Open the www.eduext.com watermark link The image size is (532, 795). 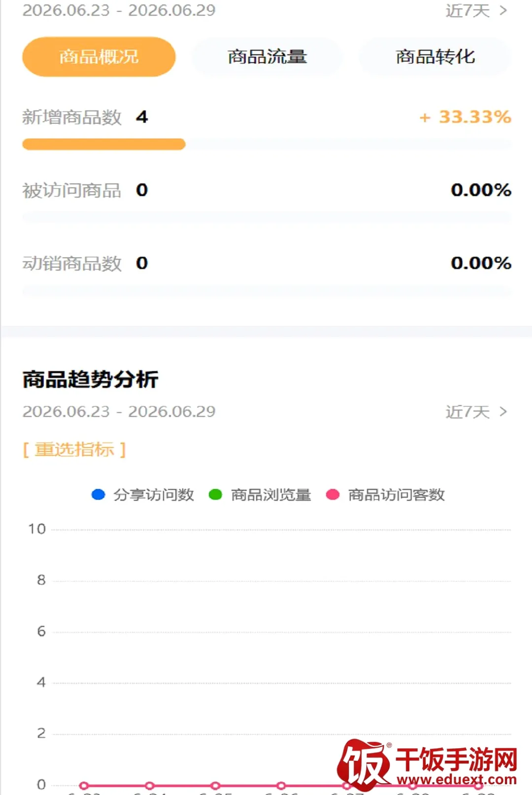coord(457,780)
